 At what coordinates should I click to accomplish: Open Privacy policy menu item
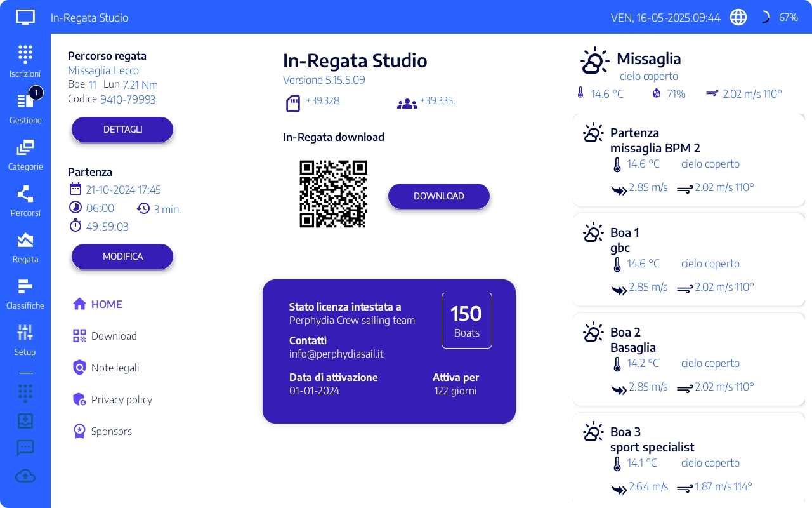[112, 399]
